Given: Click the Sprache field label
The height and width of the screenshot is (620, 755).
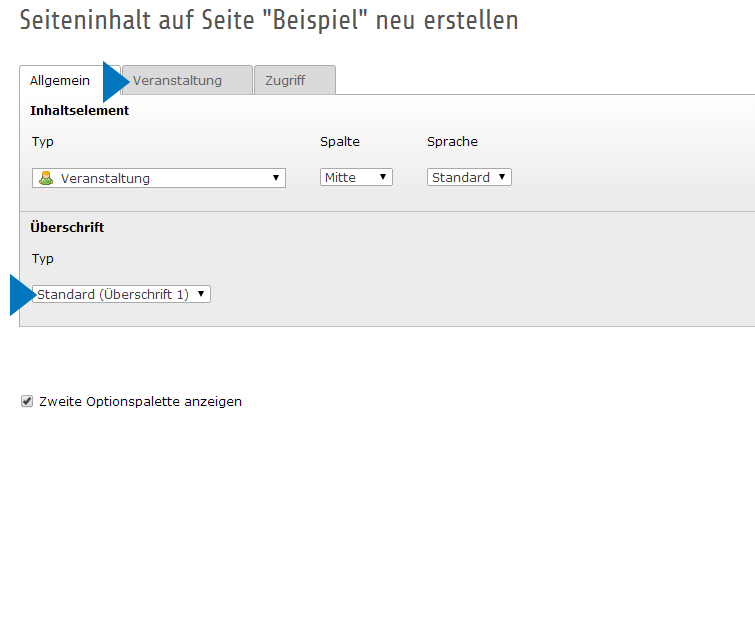Looking at the screenshot, I should pyautogui.click(x=452, y=142).
